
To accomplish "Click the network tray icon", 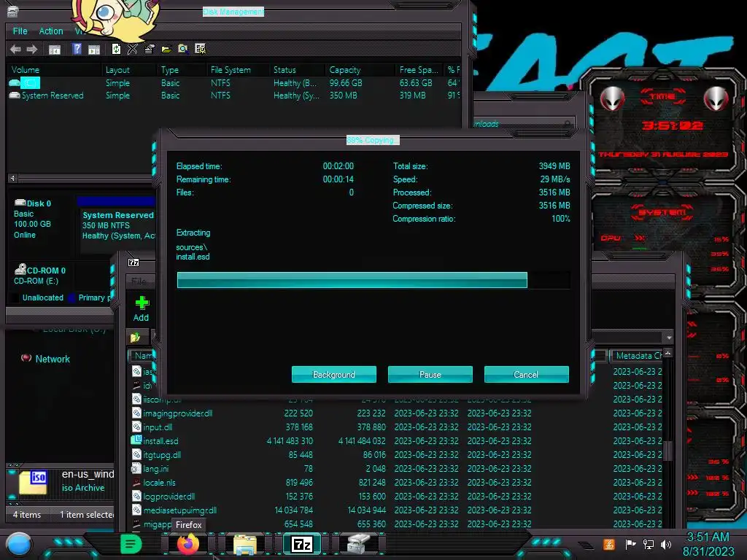I will coord(649,545).
